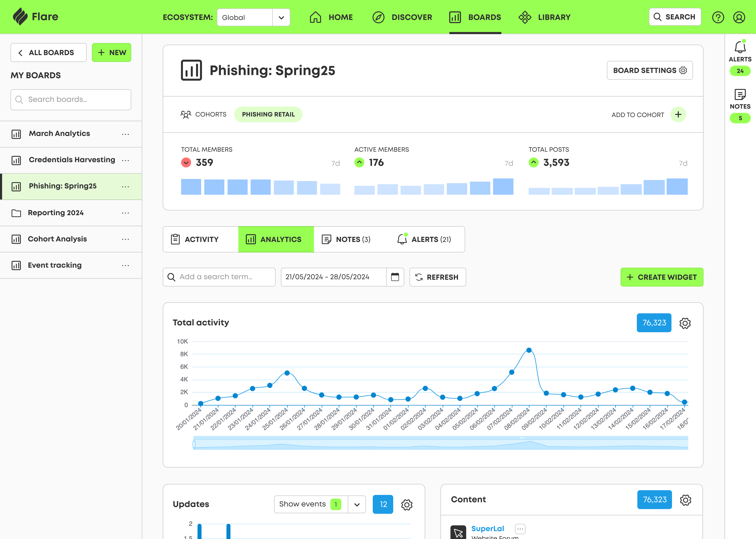
Task: Open the SuperLal source link
Action: [487, 529]
